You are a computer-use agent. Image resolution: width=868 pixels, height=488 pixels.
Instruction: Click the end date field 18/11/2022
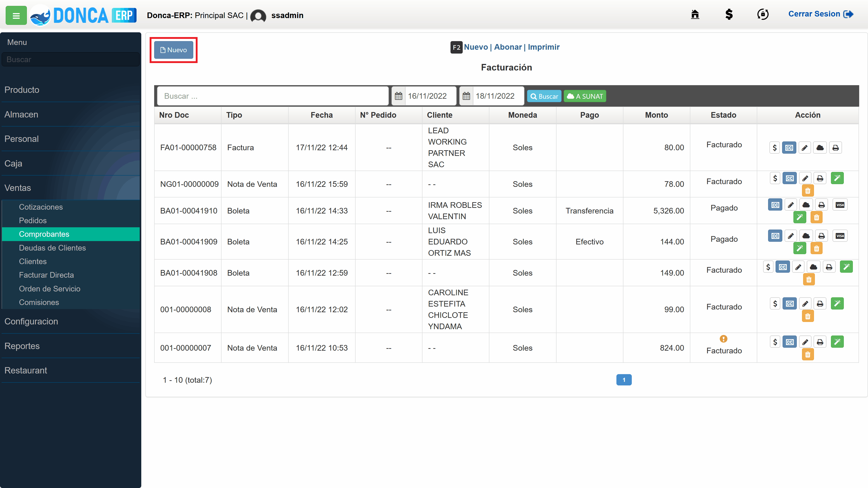click(498, 96)
